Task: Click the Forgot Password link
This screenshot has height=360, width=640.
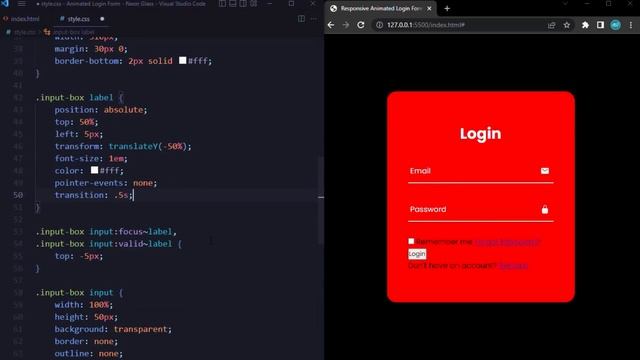Action: 507,242
